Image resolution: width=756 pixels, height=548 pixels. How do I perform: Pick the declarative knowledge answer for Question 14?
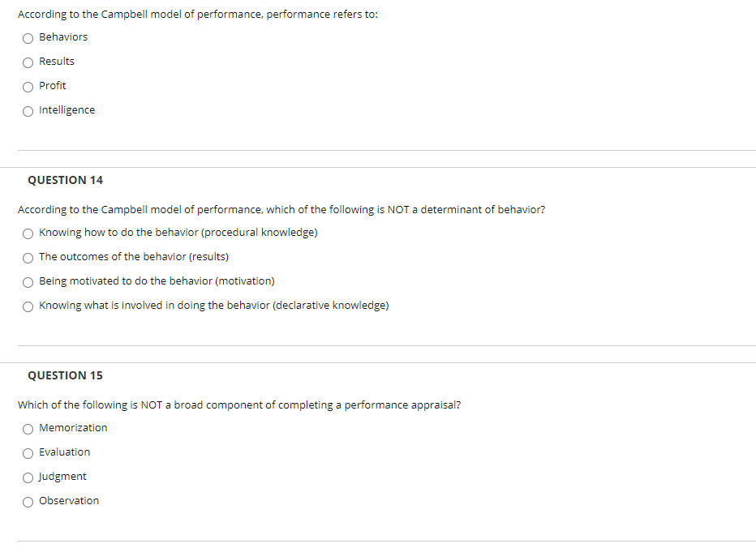click(x=28, y=306)
